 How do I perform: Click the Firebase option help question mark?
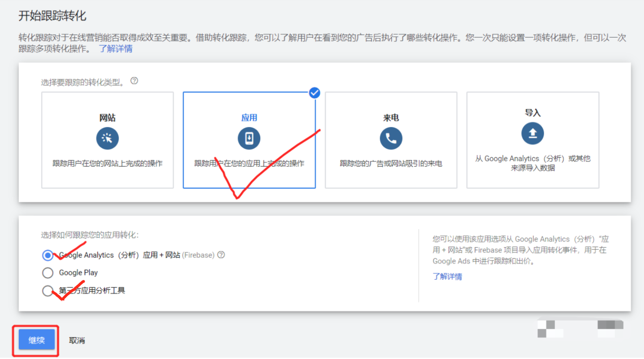point(221,255)
